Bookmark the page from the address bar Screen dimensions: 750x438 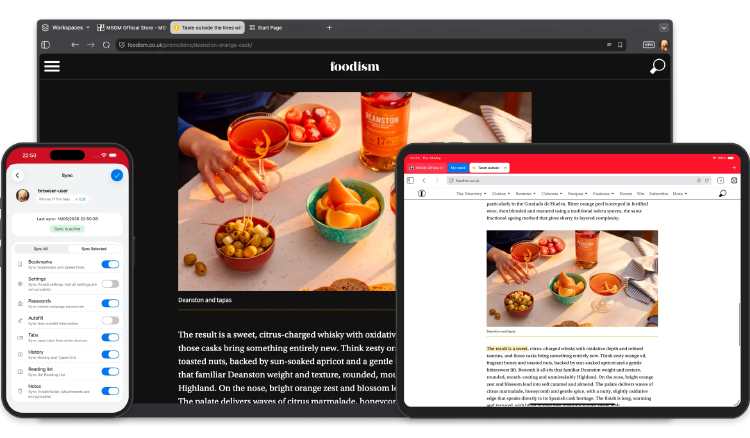620,45
